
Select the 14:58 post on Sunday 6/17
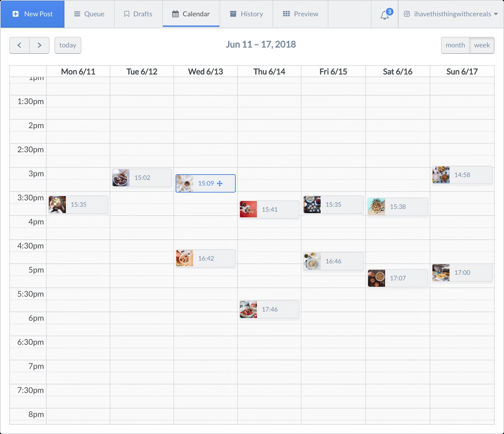(x=462, y=175)
